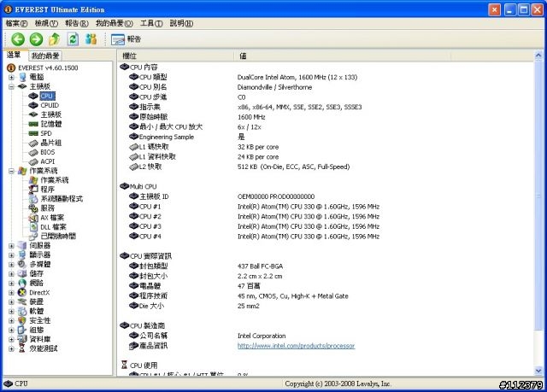Click the 記憶體 memory module icon
Viewport: 547px width, 392px height.
pos(33,124)
